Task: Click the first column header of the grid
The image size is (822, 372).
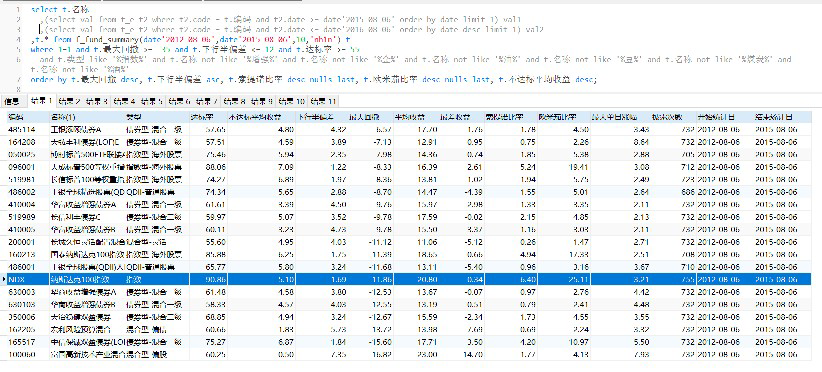Action: 27,116
